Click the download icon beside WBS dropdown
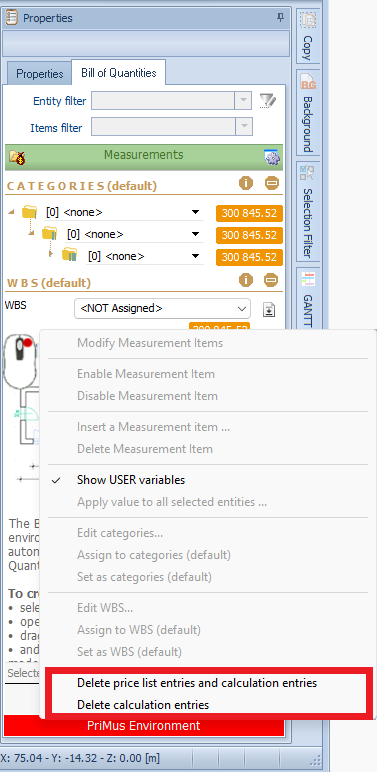 pos(269,310)
